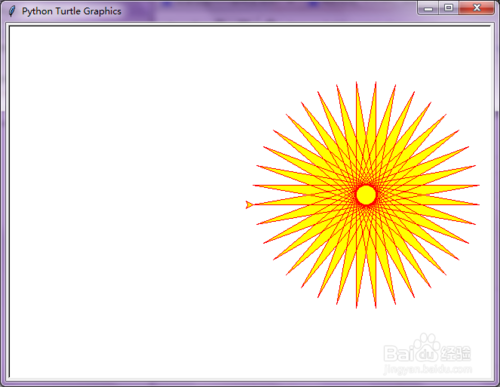Image resolution: width=500 pixels, height=387 pixels.
Task: Close the Python Turtle Graphics window
Action: tap(477, 8)
